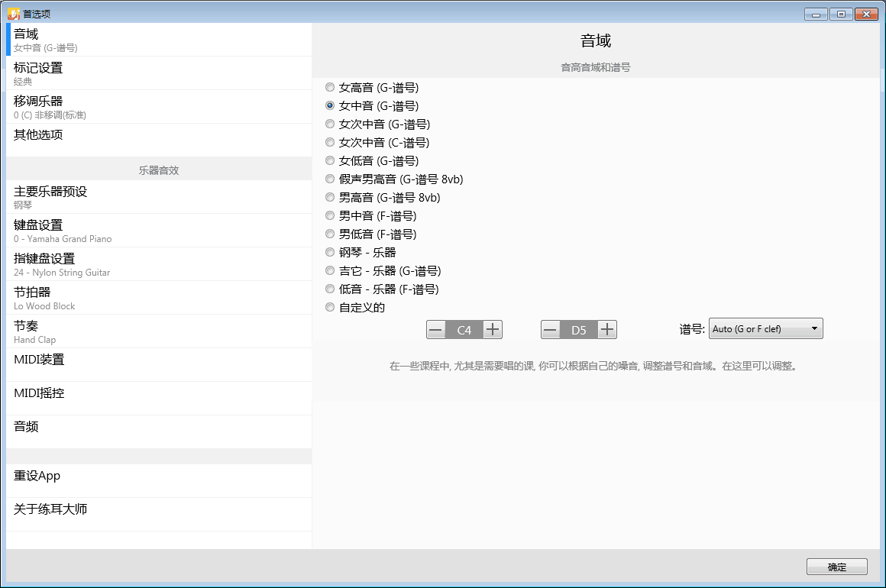Click 确定 to confirm preferences
The image size is (886, 588).
[836, 567]
